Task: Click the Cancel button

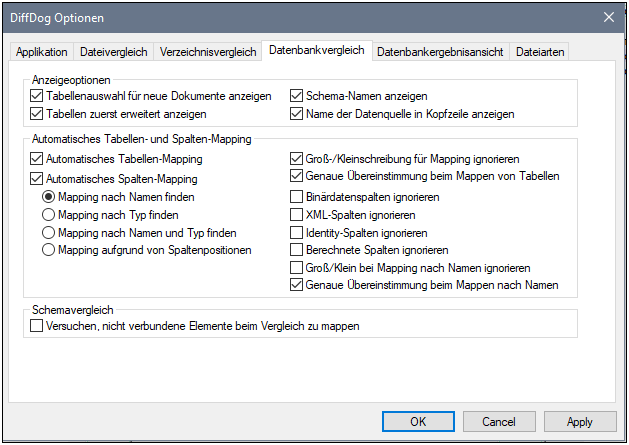Action: tap(499, 421)
